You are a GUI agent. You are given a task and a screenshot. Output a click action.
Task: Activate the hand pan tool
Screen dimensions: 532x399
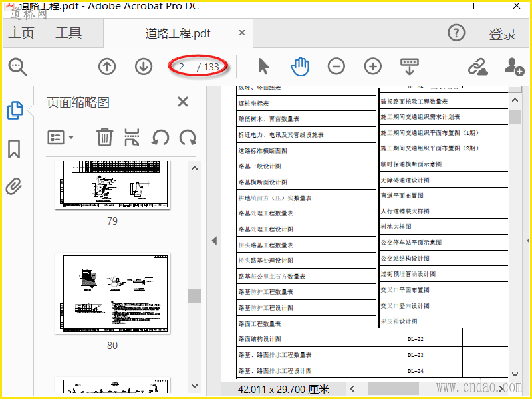pos(300,66)
